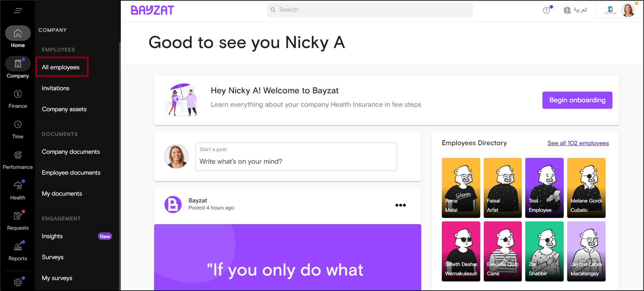Click the Write what's on your mind box

296,157
